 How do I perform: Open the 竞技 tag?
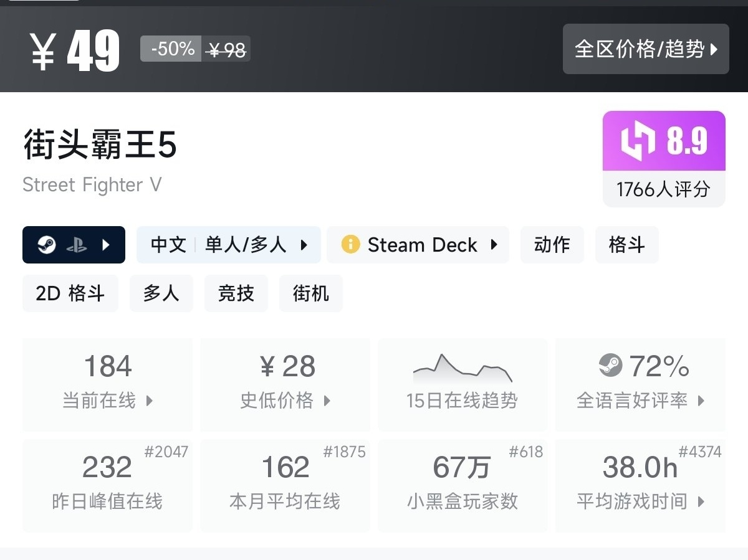[236, 293]
